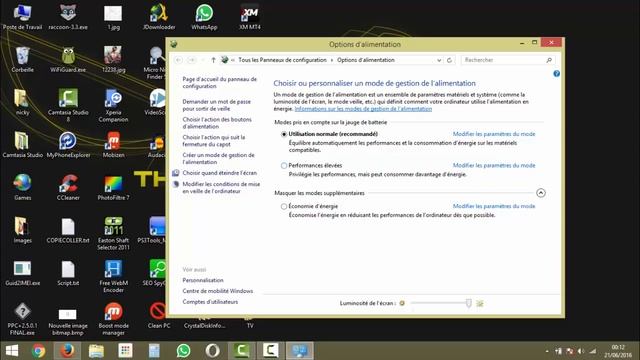Open the raccoon-3.3.exe desktop icon

pos(68,17)
